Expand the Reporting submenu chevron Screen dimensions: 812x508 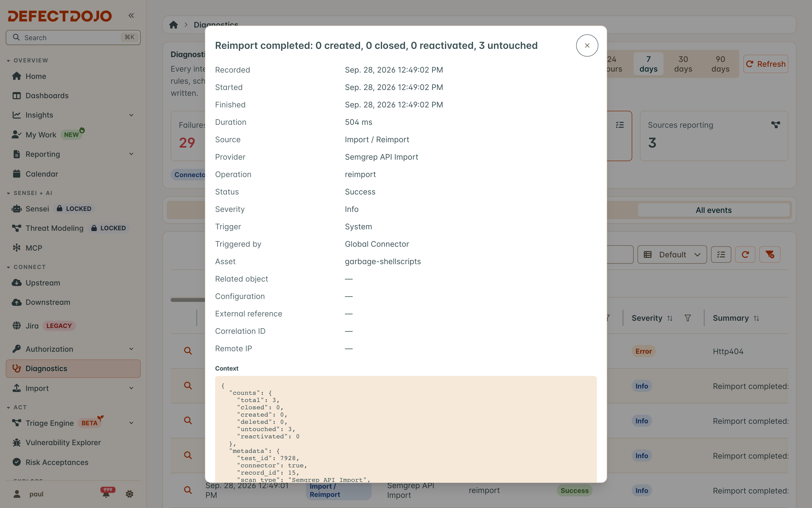131,154
